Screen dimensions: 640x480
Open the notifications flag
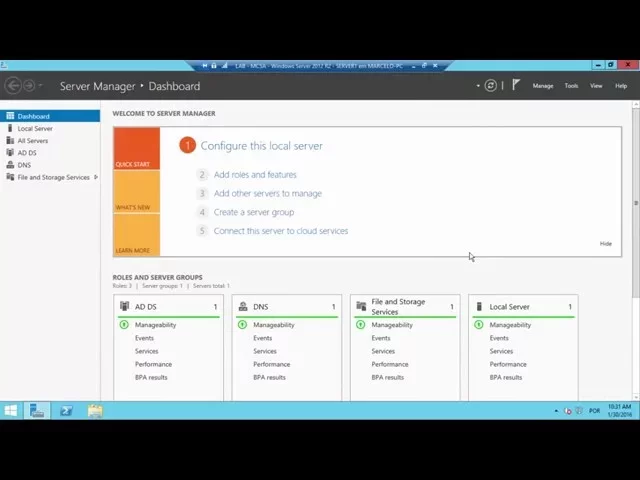(x=516, y=85)
